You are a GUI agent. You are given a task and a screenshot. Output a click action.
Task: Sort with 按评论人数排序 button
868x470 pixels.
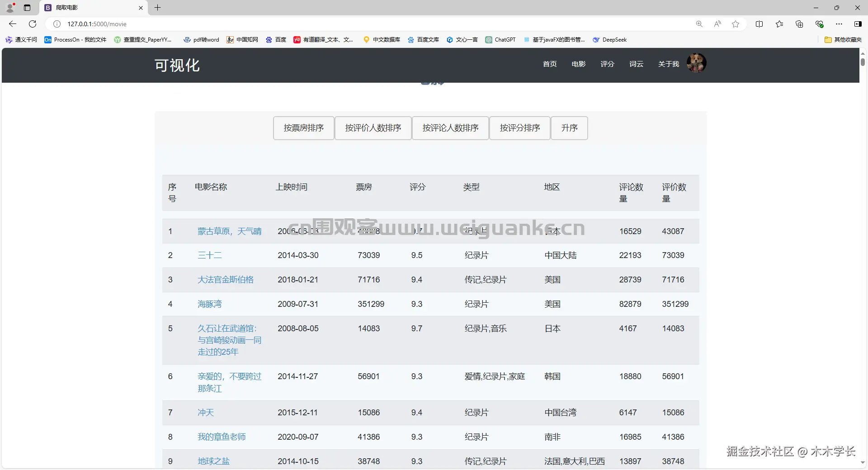pyautogui.click(x=451, y=128)
